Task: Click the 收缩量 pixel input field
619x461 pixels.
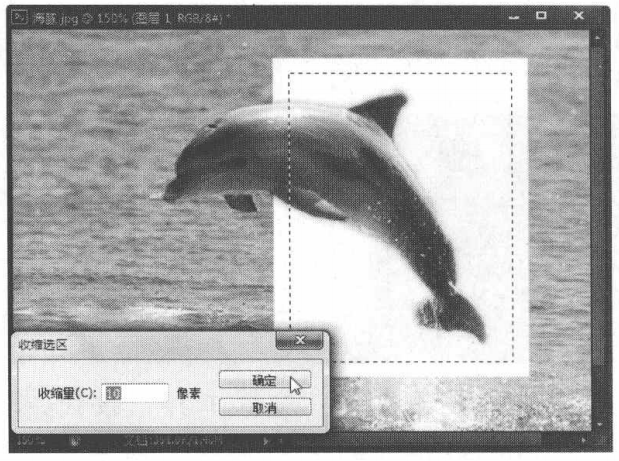Action: point(135,393)
